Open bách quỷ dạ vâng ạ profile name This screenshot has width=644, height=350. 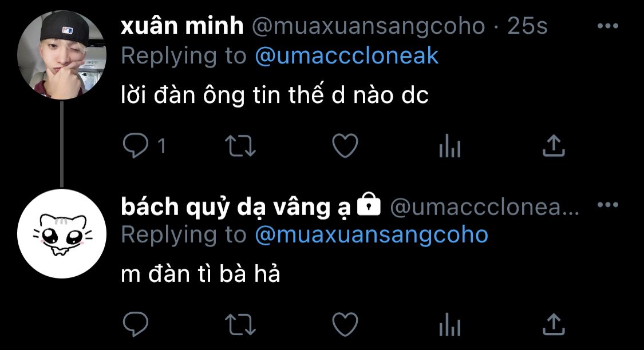coord(236,206)
